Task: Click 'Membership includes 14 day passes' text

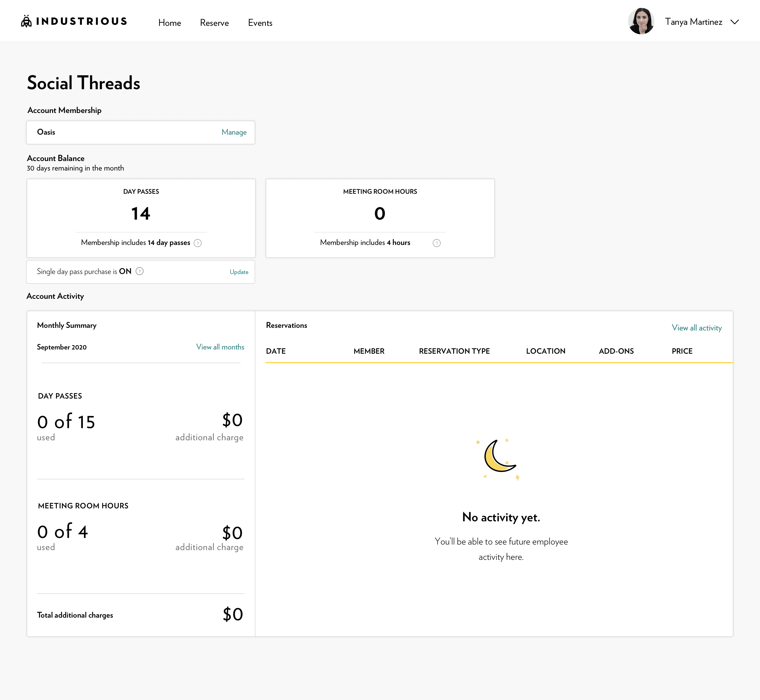Action: (136, 243)
